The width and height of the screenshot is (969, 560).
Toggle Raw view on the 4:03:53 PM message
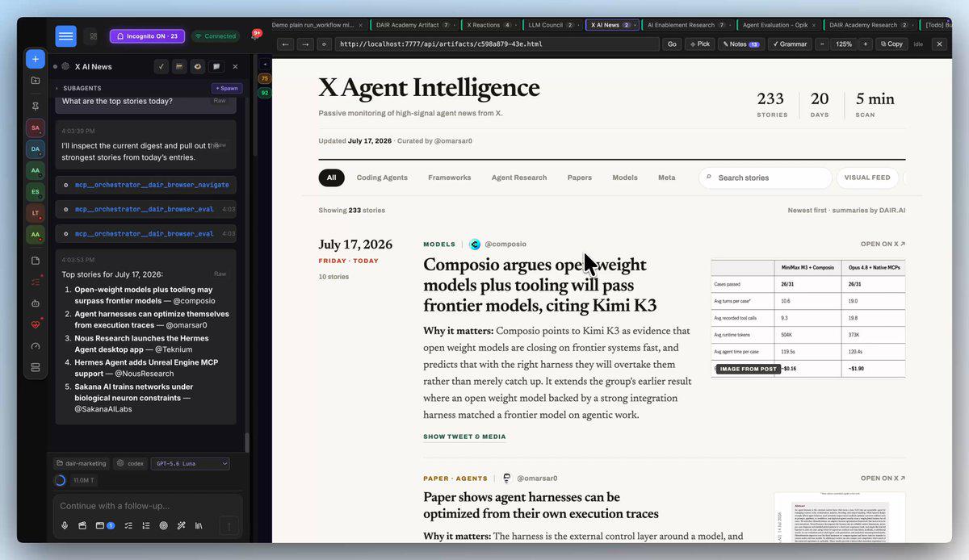(220, 274)
